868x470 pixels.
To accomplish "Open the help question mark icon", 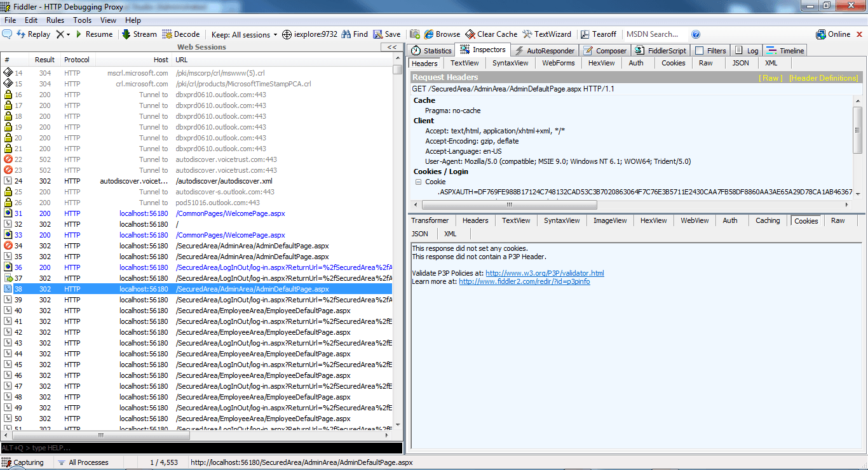I will [x=696, y=34].
